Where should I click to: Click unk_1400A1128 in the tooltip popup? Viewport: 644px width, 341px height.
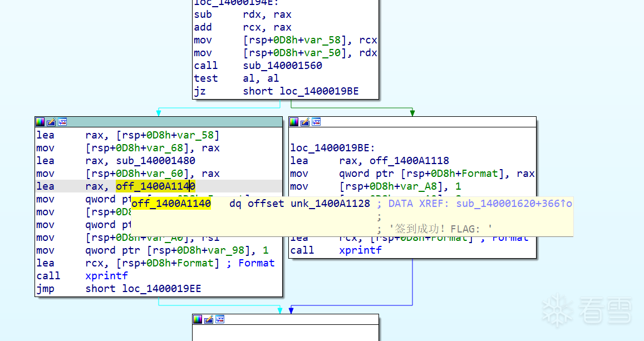click(x=330, y=204)
